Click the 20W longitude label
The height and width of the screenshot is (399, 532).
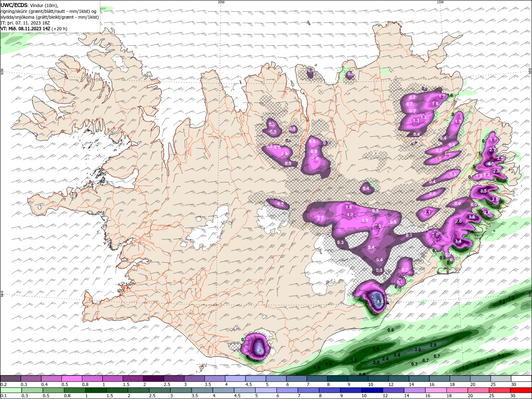[x=221, y=2]
